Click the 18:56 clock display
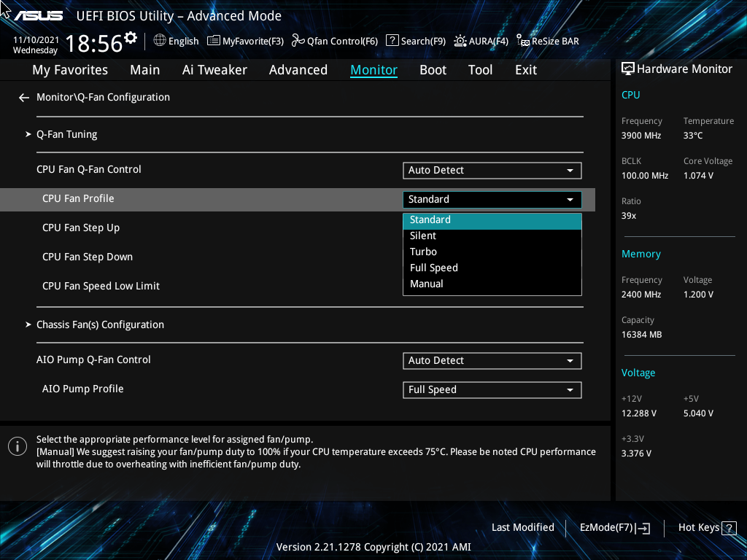Viewport: 747px width, 560px height. pos(93,43)
